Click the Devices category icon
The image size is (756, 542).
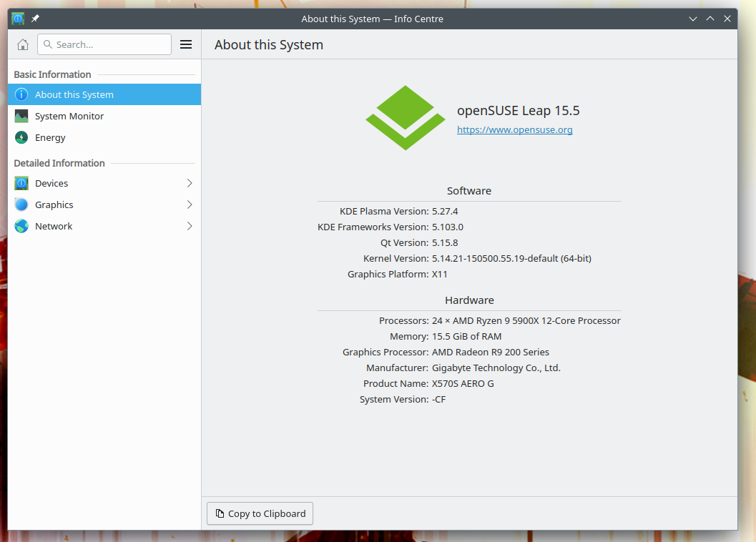(21, 183)
